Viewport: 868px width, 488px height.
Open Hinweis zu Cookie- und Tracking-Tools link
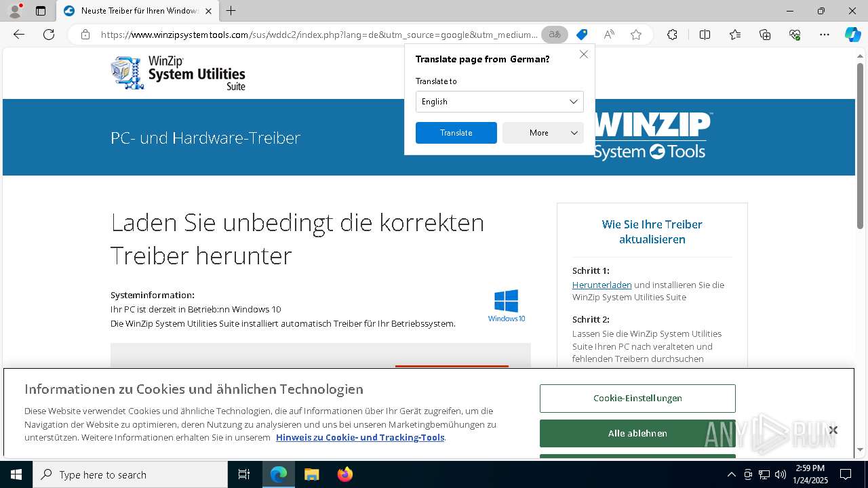360,437
